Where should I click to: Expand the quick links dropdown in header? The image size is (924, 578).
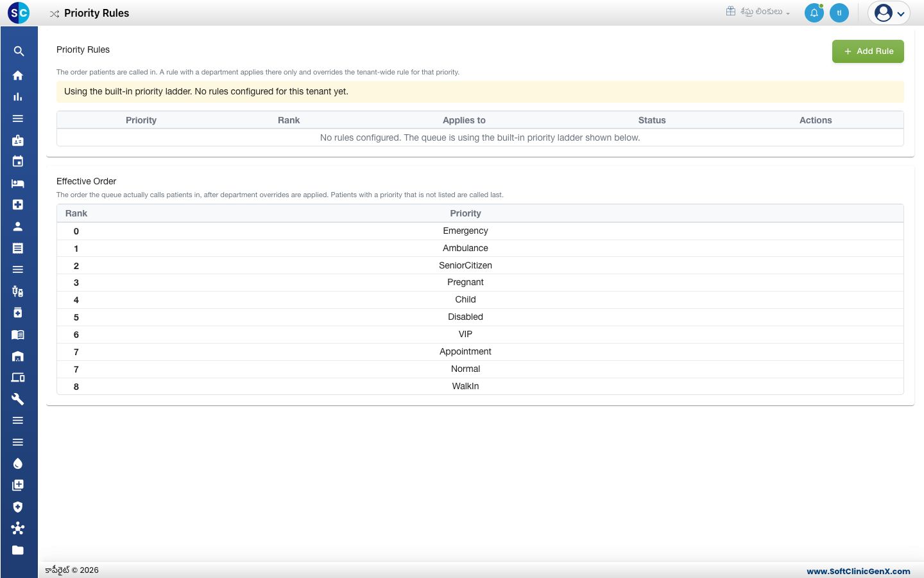click(x=758, y=12)
